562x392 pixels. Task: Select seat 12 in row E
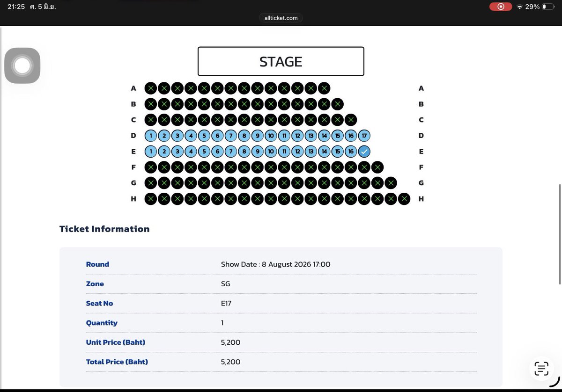point(297,152)
